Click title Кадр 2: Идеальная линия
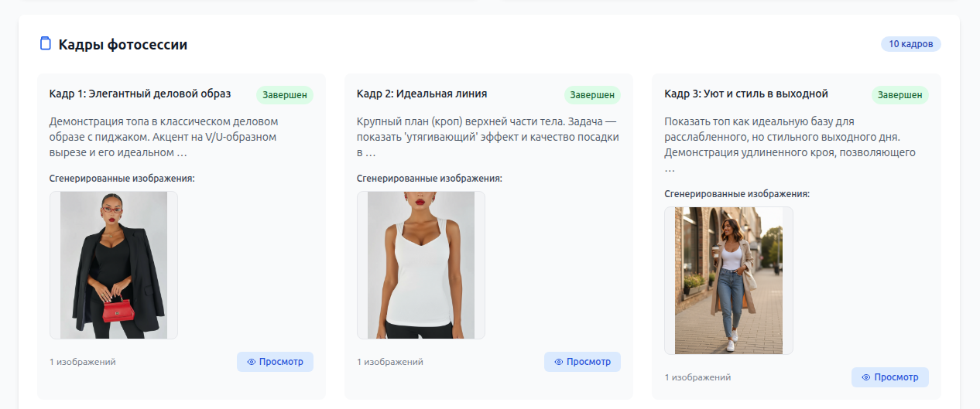This screenshot has width=980, height=409. click(422, 94)
